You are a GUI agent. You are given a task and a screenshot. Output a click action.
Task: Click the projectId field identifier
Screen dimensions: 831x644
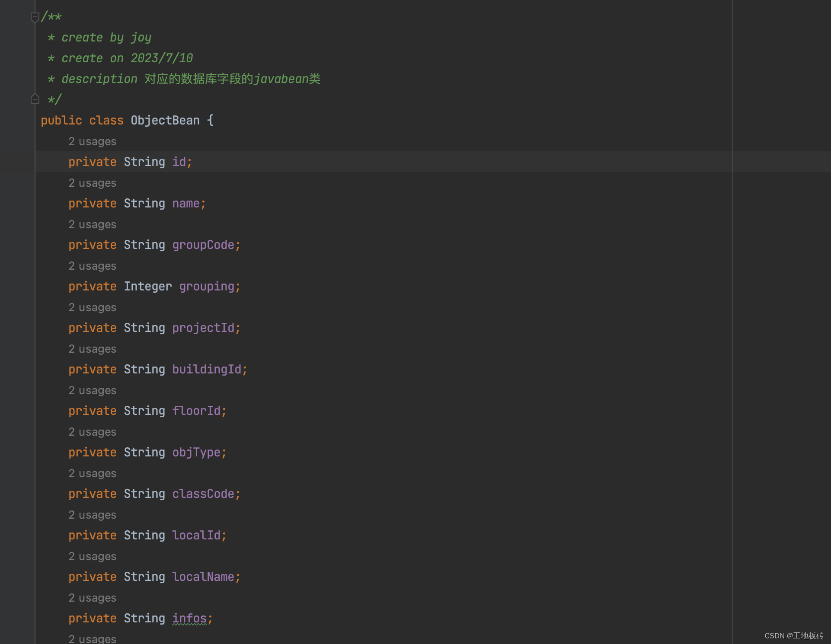[x=203, y=328]
